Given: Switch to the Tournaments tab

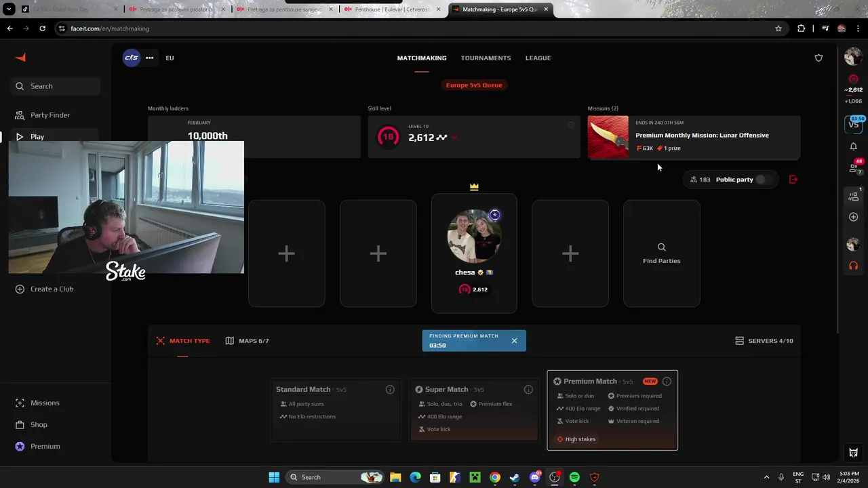Looking at the screenshot, I should [x=486, y=58].
